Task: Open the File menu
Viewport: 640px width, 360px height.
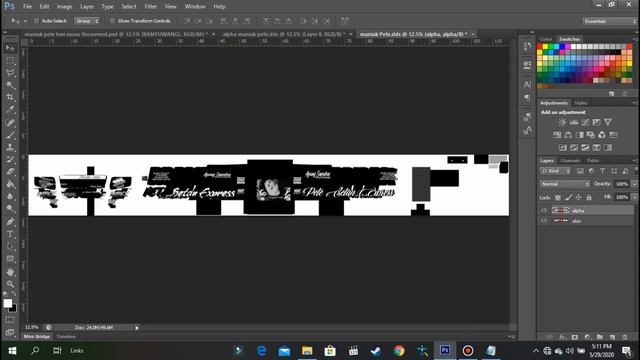Action: point(27,7)
